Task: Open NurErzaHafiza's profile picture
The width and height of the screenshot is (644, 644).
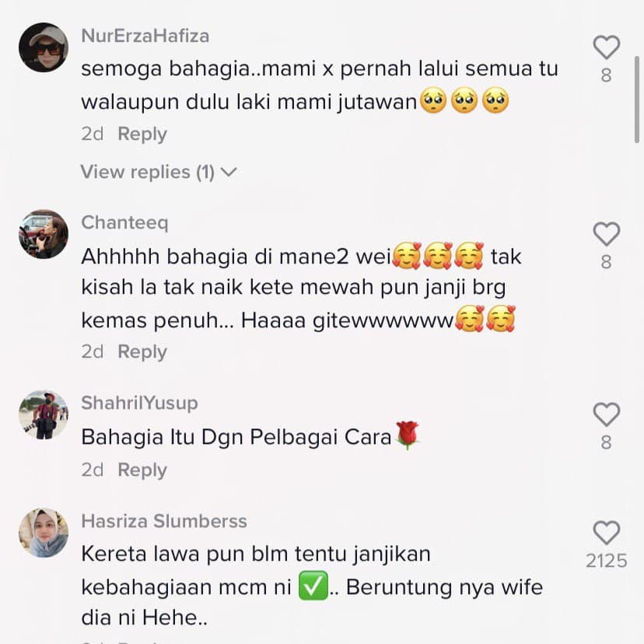Action: [44, 47]
